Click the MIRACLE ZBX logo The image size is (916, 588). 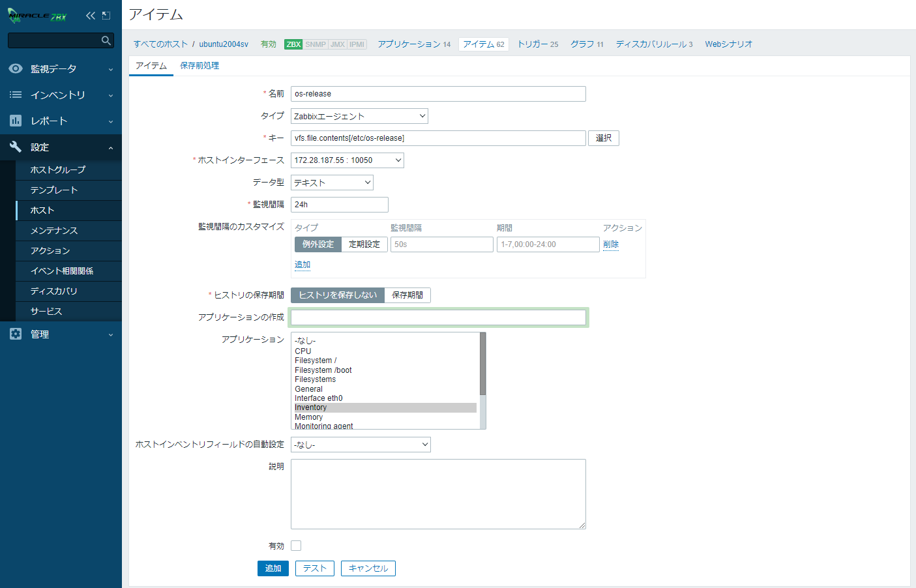tap(37, 16)
